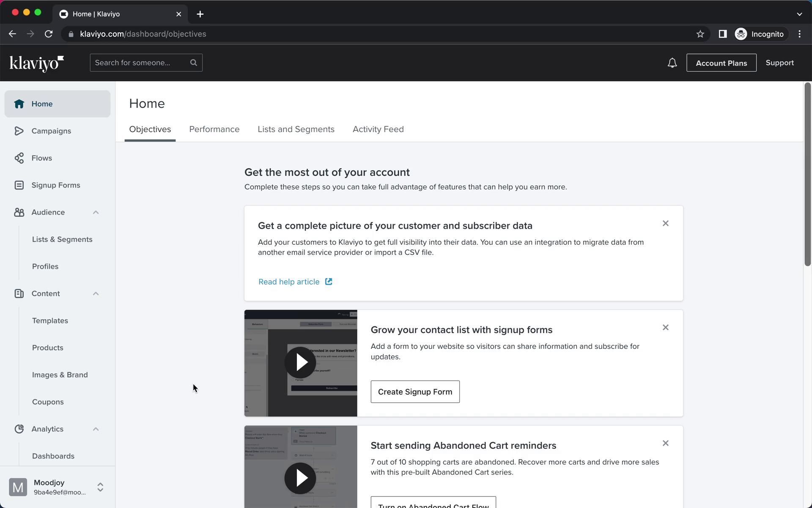Viewport: 812px width, 508px height.
Task: Collapse the Content section chevron
Action: [96, 293]
